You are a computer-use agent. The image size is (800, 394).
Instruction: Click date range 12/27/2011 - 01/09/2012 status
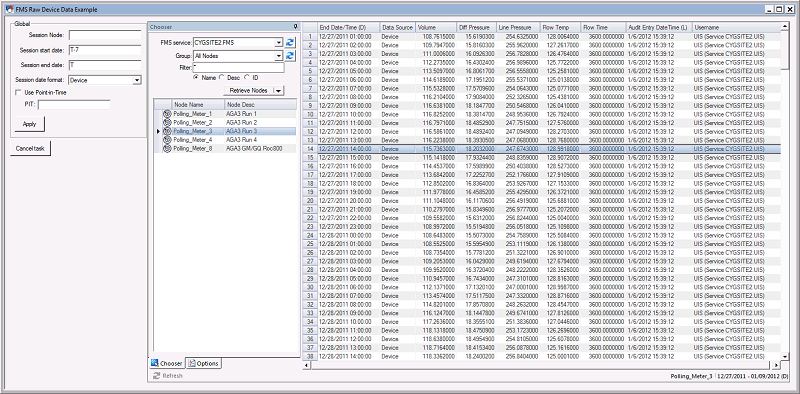coord(752,376)
